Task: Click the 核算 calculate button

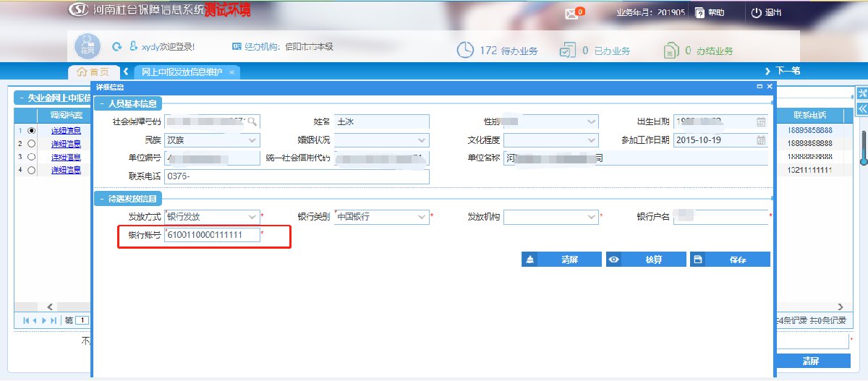Action: click(645, 260)
